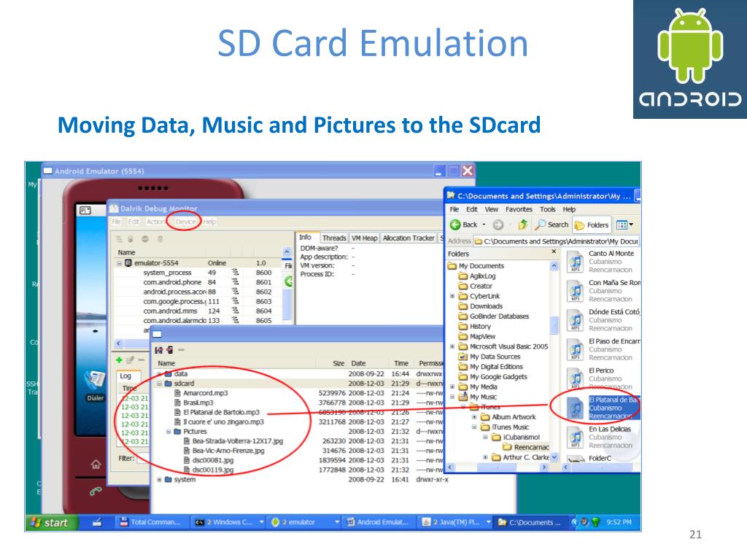Select Canto Al Monte MP3 file icon
Viewport: 747px width, 560px height.
576,262
